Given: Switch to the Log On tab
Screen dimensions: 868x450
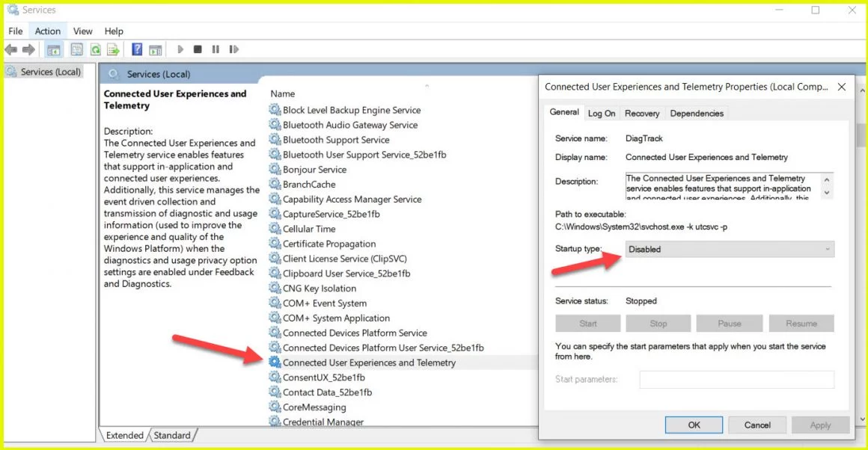Looking at the screenshot, I should (x=602, y=114).
